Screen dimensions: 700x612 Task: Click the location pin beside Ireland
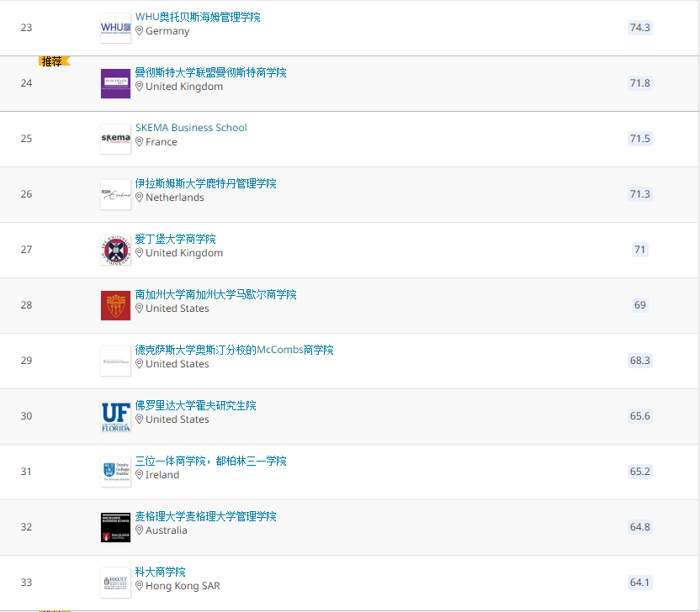140,475
